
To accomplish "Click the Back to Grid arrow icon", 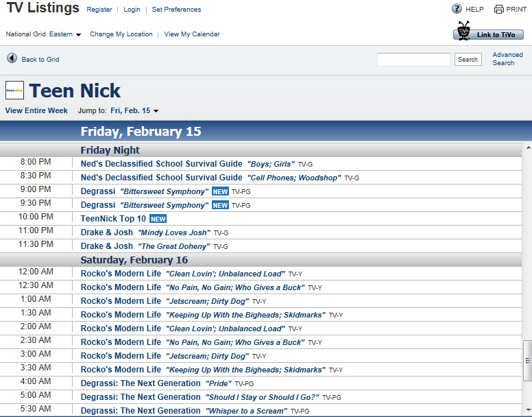I will (x=12, y=59).
